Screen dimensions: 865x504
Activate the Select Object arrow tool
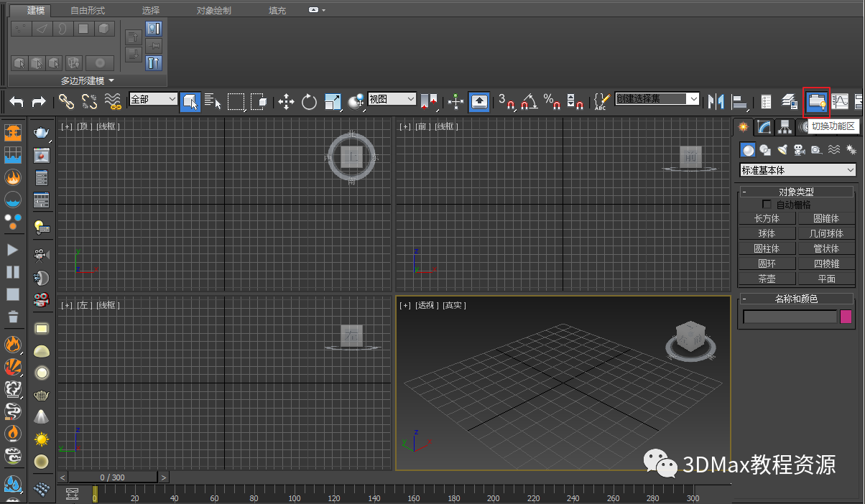190,102
